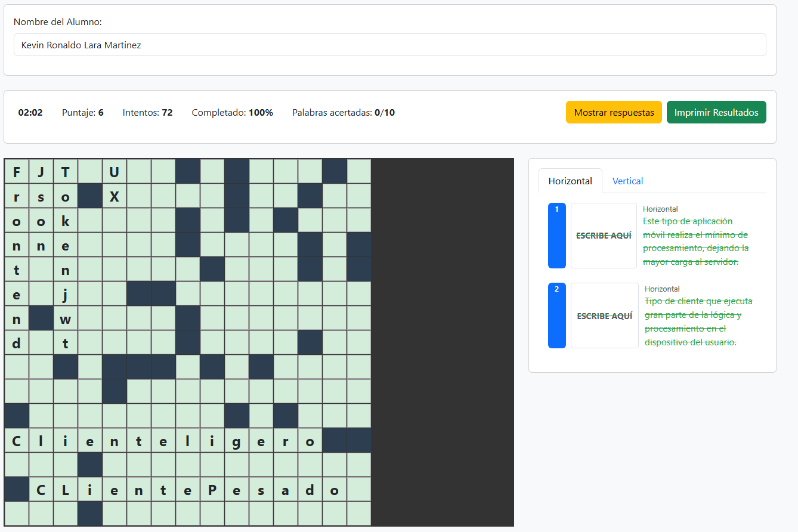The width and height of the screenshot is (798, 532).
Task: Select the crossword cell containing w
Action: [x=66, y=318]
